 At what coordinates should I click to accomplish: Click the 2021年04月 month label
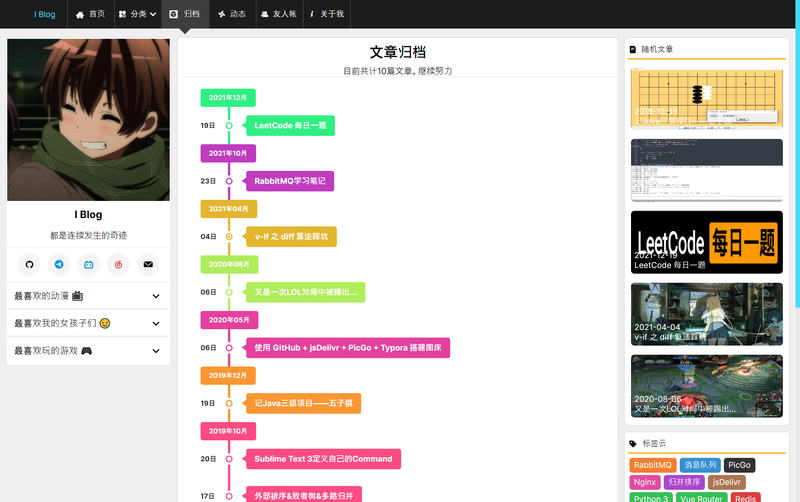[229, 209]
